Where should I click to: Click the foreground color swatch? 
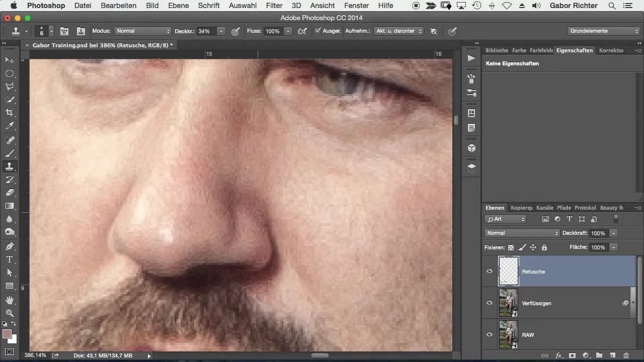click(x=7, y=334)
